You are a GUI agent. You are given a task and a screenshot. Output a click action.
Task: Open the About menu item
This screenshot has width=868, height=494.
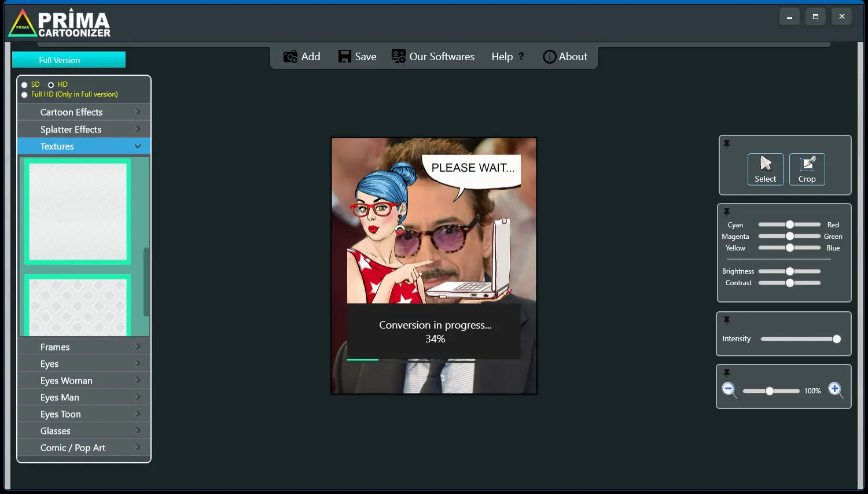(565, 57)
